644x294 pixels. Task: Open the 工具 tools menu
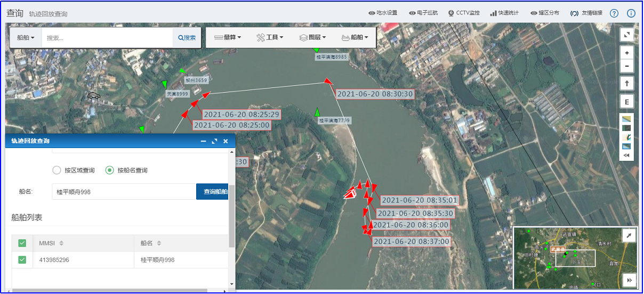pos(270,38)
